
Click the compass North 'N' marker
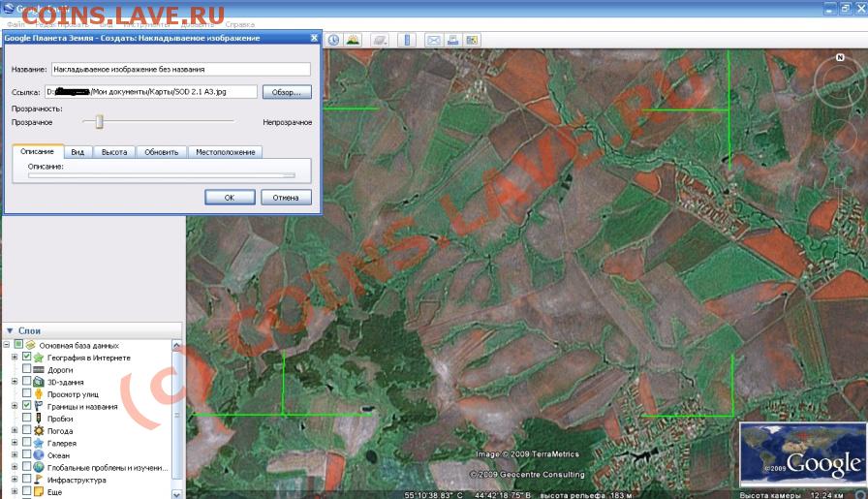[x=840, y=57]
